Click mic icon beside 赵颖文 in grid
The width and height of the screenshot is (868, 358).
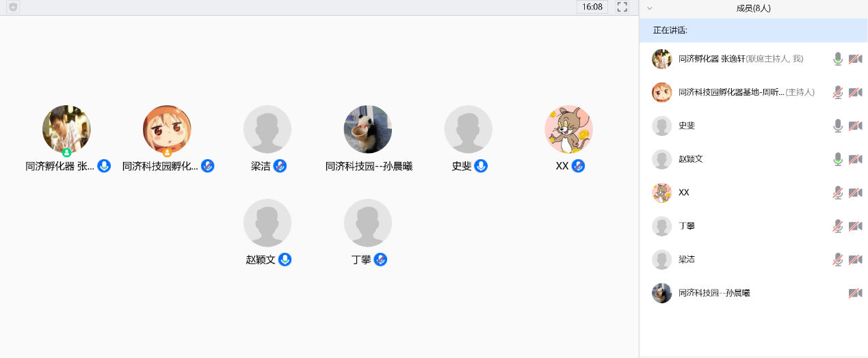pyautogui.click(x=285, y=260)
